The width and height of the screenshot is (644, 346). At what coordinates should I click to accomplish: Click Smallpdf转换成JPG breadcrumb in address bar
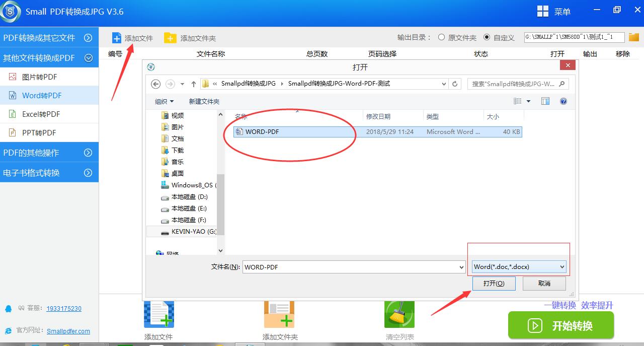[249, 84]
